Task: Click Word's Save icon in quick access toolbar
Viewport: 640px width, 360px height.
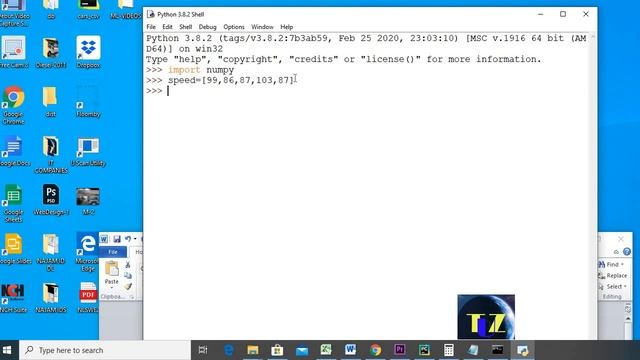Action: [117, 239]
